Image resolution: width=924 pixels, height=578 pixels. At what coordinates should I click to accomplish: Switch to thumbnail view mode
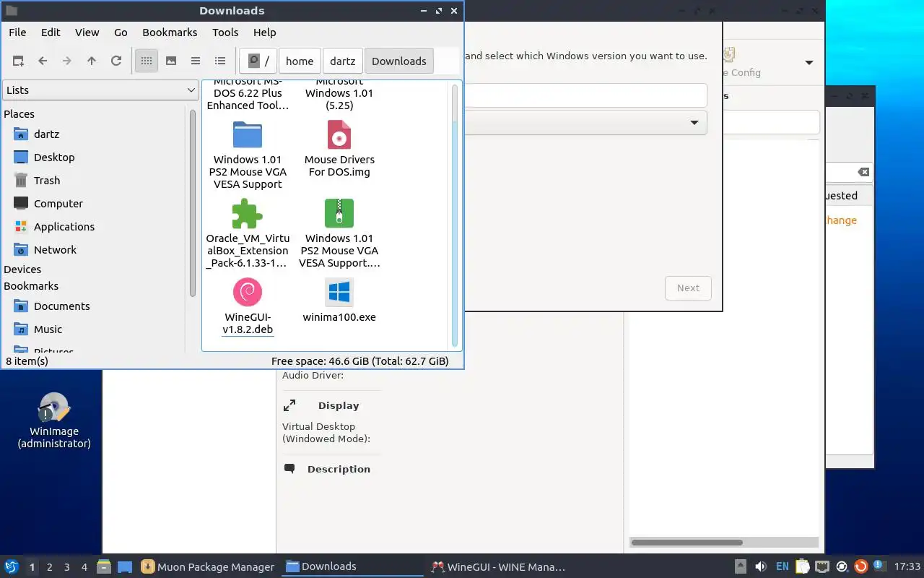pos(171,61)
